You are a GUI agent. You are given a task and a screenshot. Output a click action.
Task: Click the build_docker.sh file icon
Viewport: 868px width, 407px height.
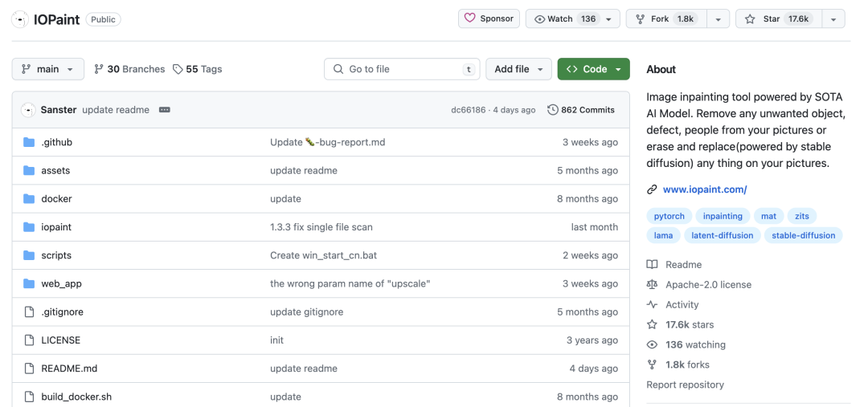(30, 397)
